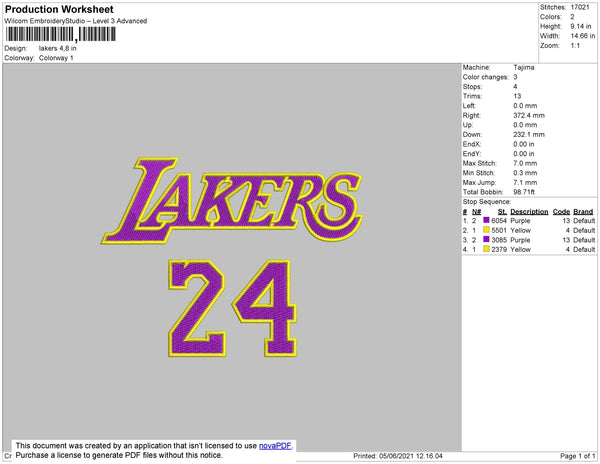
Task: Select Min Stitch value '0.3 mm'
Action: coord(525,173)
